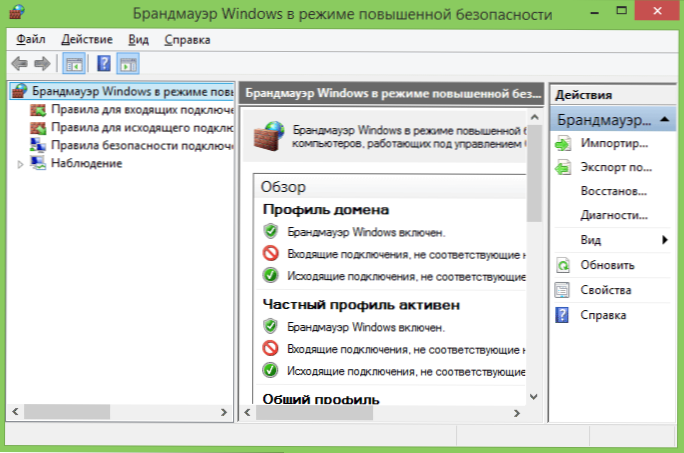Click the Экспорт по... green arrow icon

563,167
